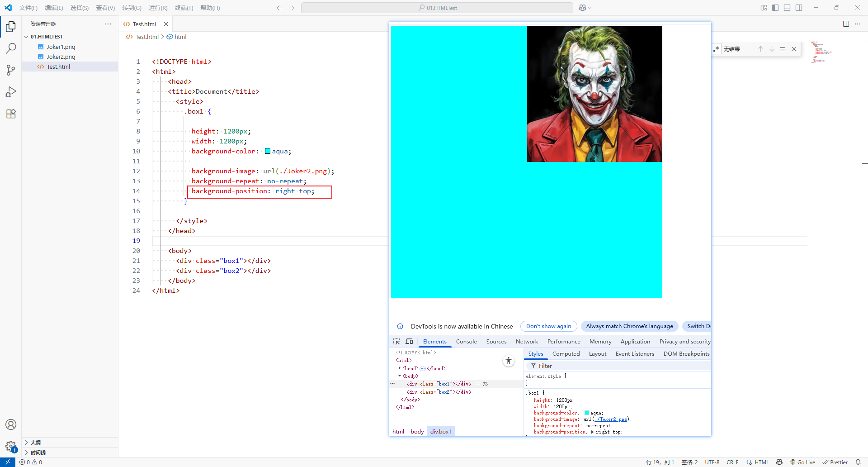Screen dimensions: 868x467
Task: Go forward with the navigation arrow
Action: pyautogui.click(x=292, y=8)
